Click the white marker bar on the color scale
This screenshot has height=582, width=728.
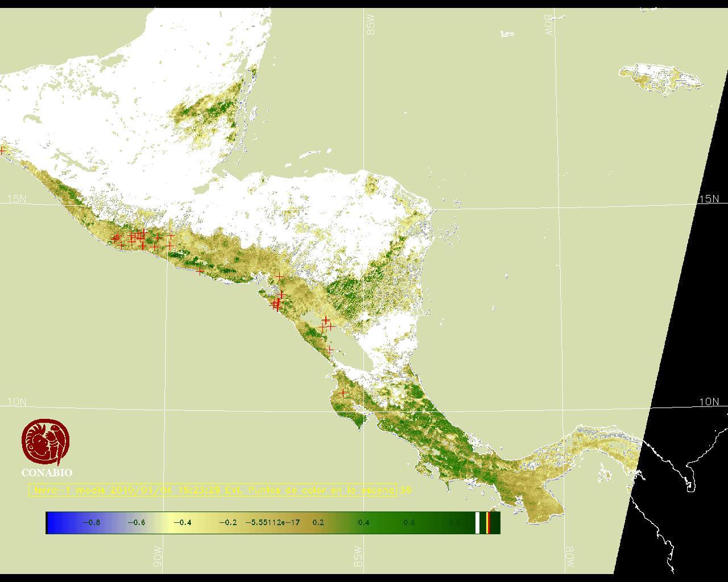click(477, 523)
